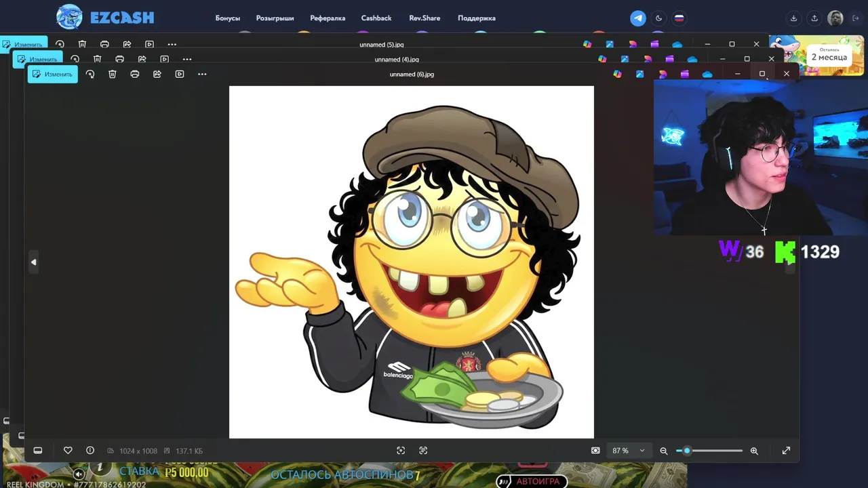Add the image to favorites with heart icon
Screen dimensions: 868x488
pyautogui.click(x=68, y=451)
